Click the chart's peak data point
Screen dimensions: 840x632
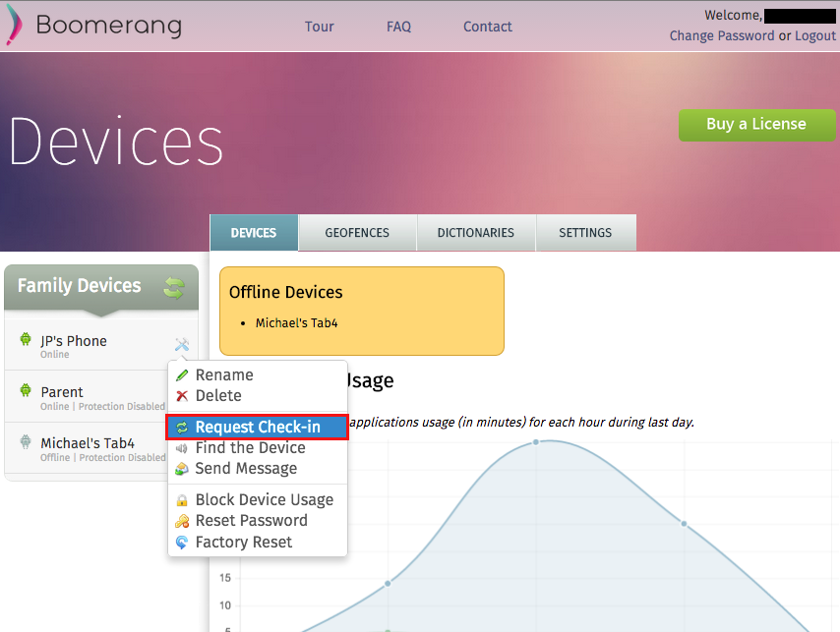[536, 442]
